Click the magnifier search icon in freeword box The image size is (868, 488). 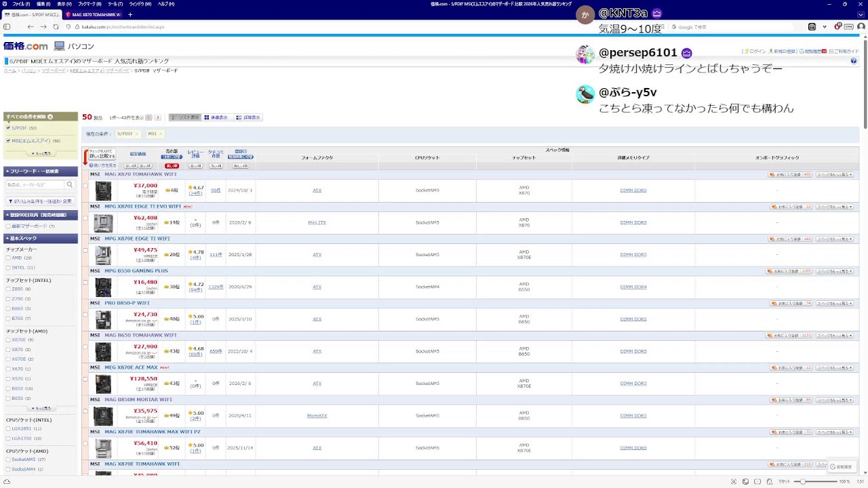(x=70, y=184)
